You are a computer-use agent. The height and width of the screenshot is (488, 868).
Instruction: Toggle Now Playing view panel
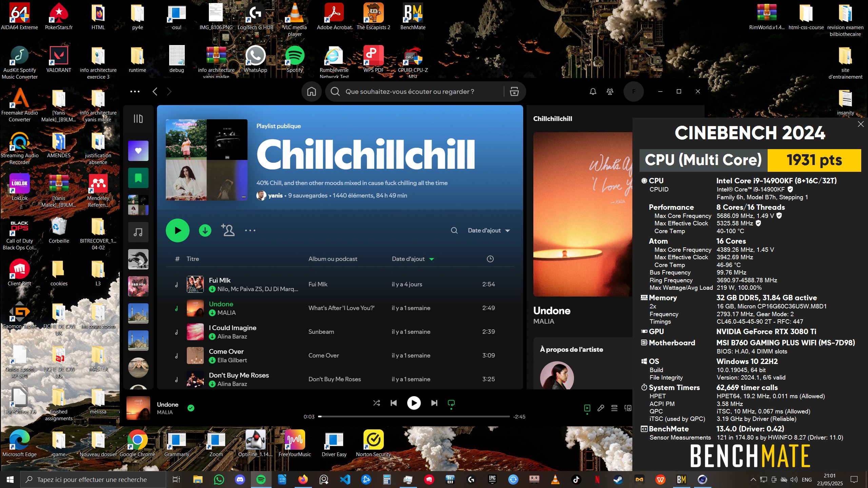click(587, 408)
